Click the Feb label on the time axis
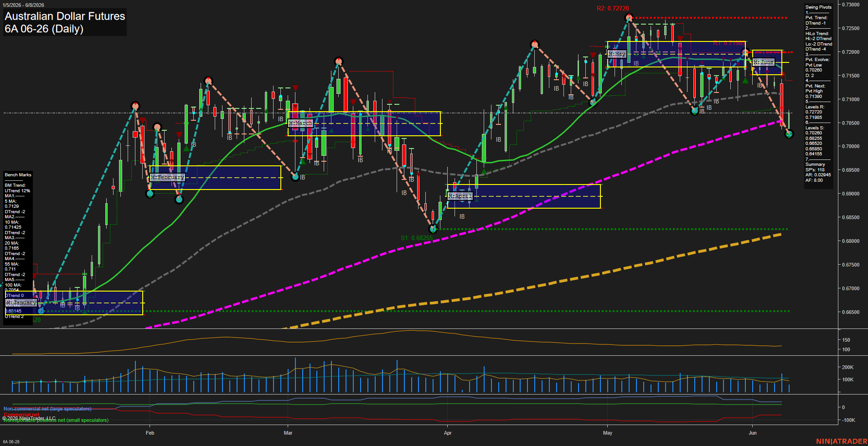868x446 pixels. [150, 433]
